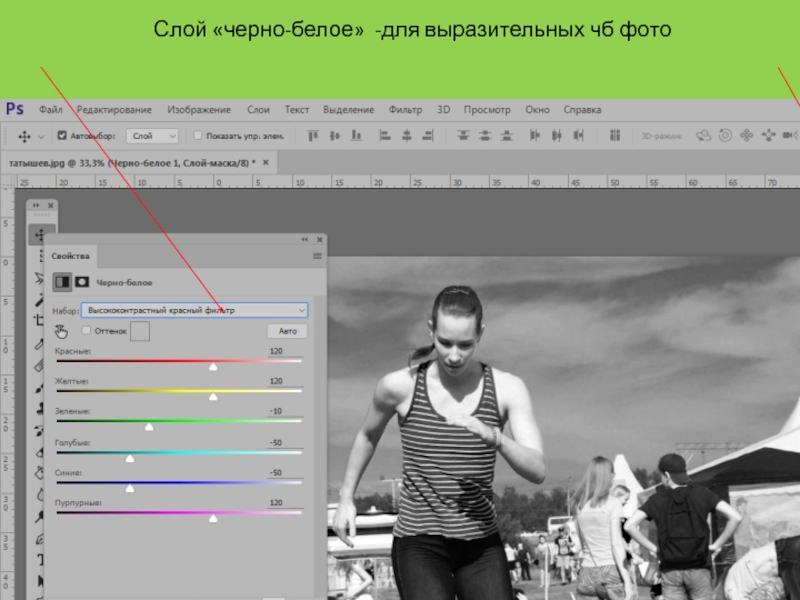
Task: Collapse the Properties panel with double arrows
Action: pyautogui.click(x=306, y=240)
